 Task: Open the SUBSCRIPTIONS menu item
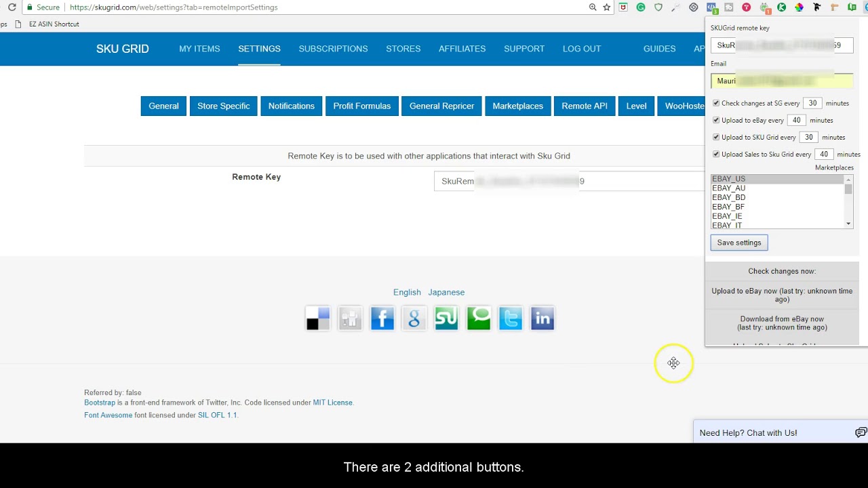(x=333, y=49)
